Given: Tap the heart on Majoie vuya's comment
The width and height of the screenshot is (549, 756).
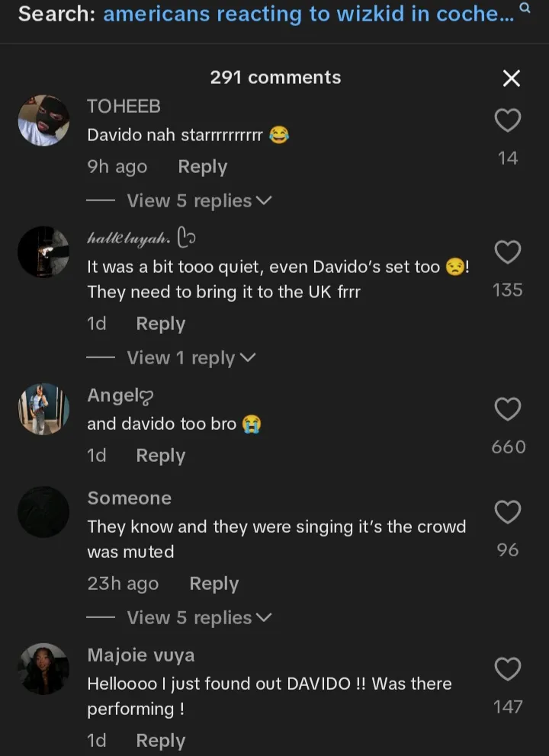Looking at the screenshot, I should point(508,669).
